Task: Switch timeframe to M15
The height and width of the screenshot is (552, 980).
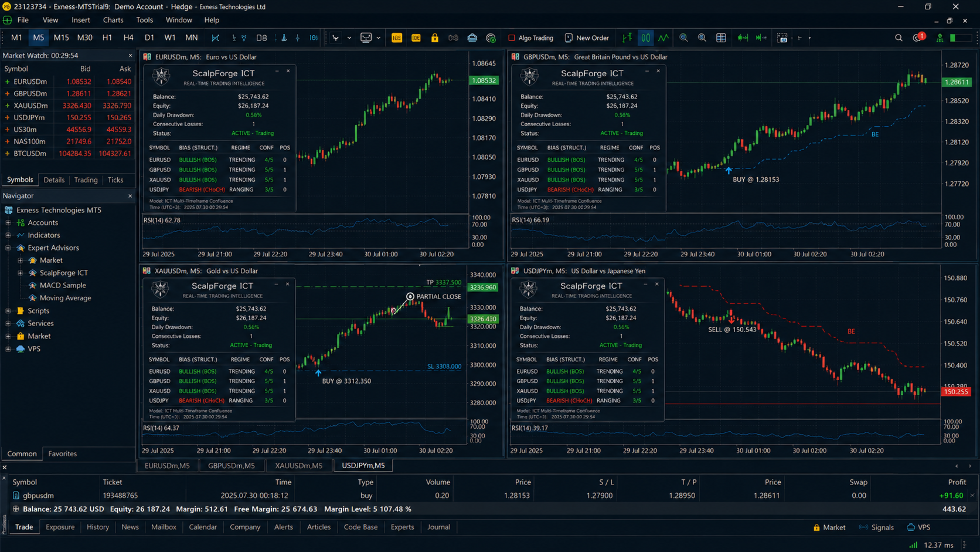Action: pyautogui.click(x=61, y=38)
